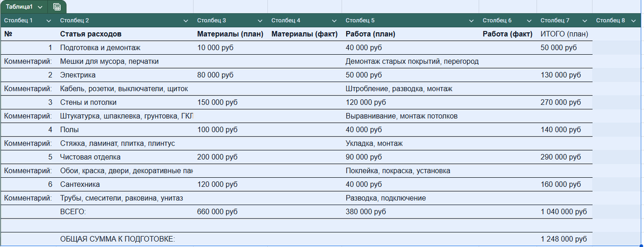Click the '120 000 руб' materials cell for Сантехника

[x=231, y=184]
